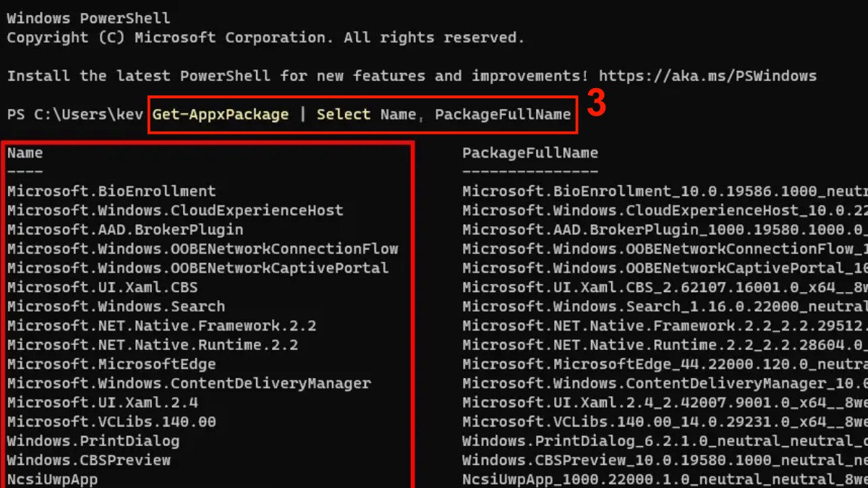Image resolution: width=868 pixels, height=488 pixels.
Task: Click Microsoft.VCLibs.140.00 in the Name column
Action: point(111,421)
